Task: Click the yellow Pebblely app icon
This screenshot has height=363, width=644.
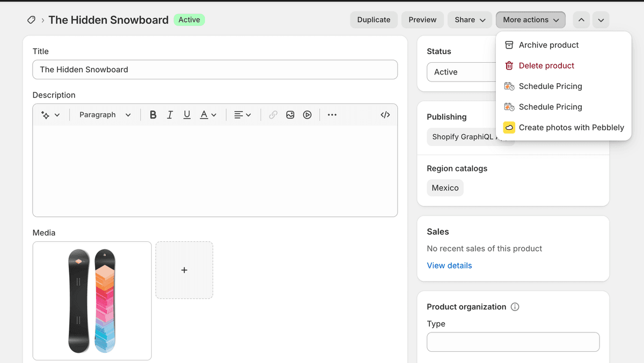Action: coord(509,128)
